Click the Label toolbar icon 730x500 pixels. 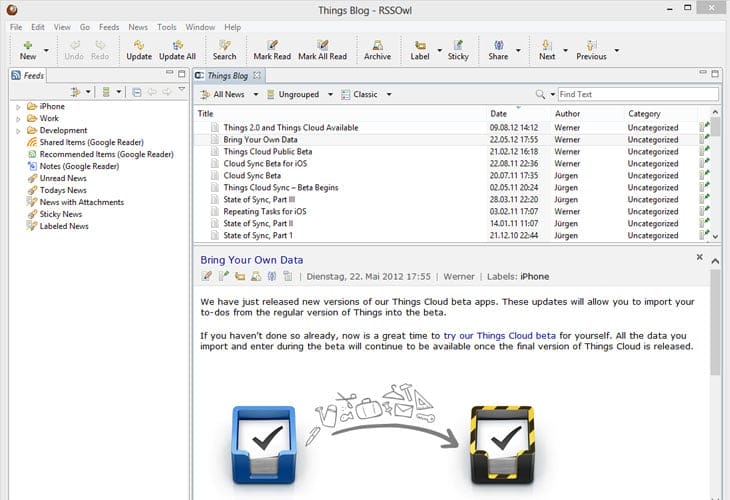click(x=420, y=50)
